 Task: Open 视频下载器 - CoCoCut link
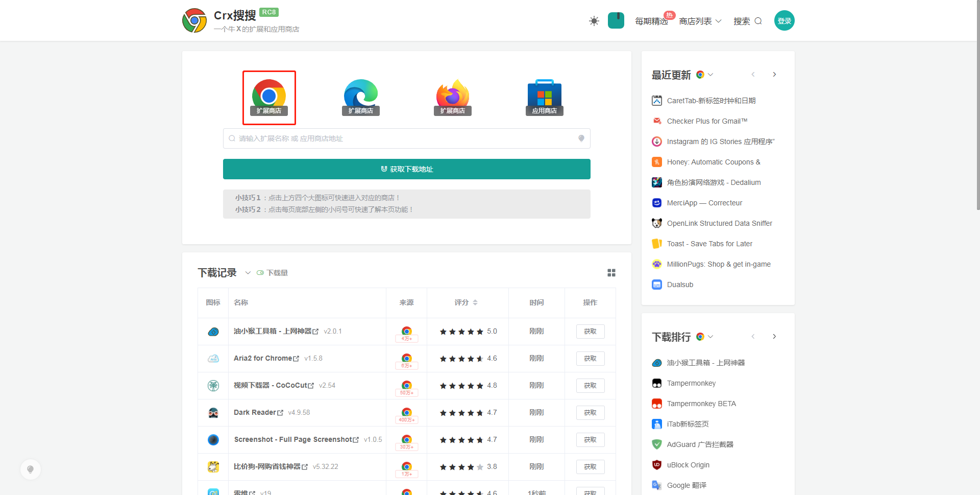click(274, 385)
